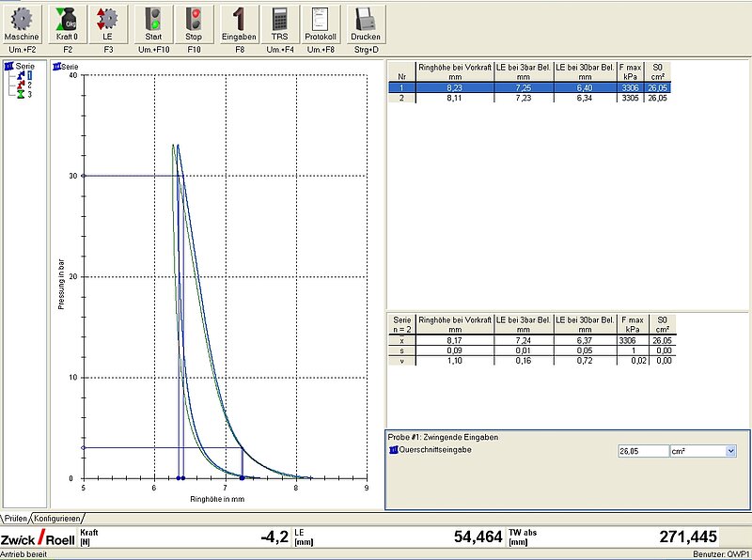Click mean value 8,17 in statistics table
The image size is (752, 560).
[455, 340]
